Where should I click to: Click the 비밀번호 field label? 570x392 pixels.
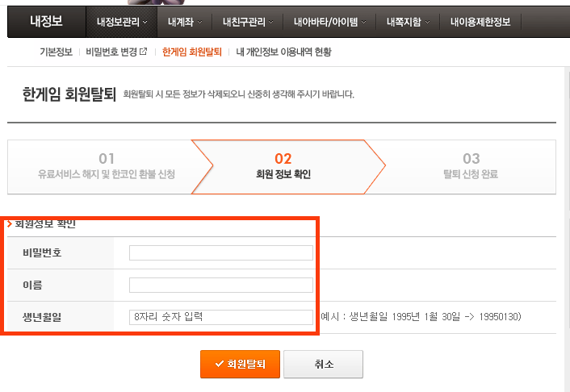pyautogui.click(x=42, y=252)
